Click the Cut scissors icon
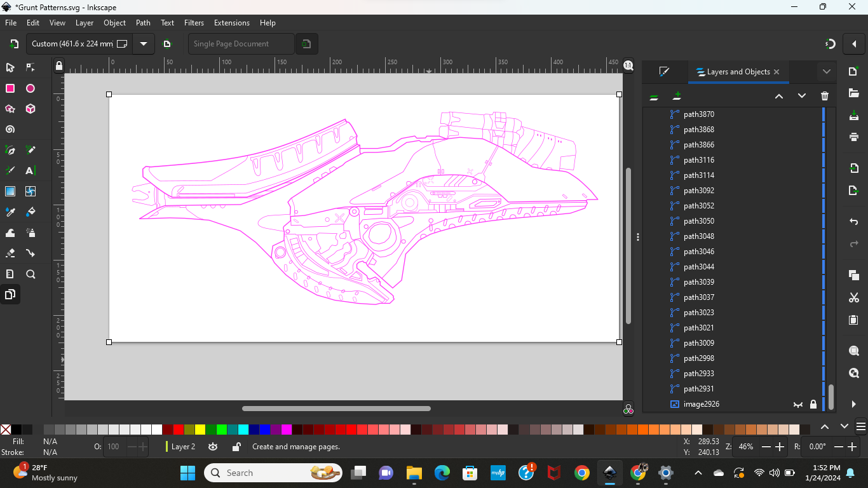 click(854, 297)
